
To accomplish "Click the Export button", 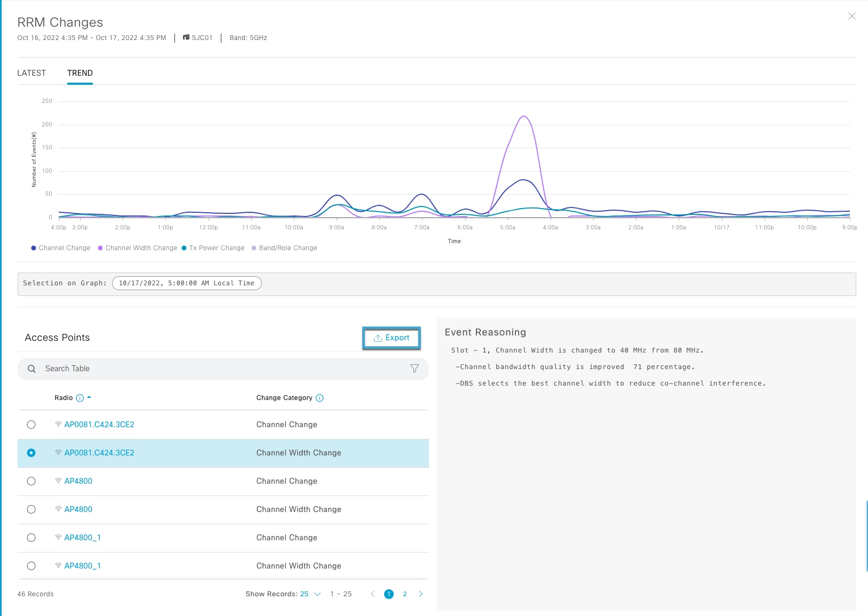I will [392, 338].
